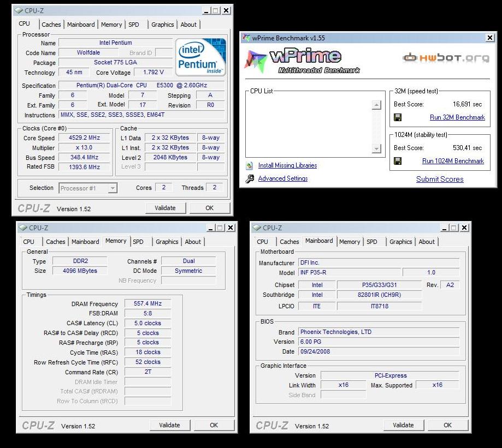This screenshot has width=502, height=448.
Task: Click the magnifier icon beside Advanced Settings
Action: click(x=250, y=179)
